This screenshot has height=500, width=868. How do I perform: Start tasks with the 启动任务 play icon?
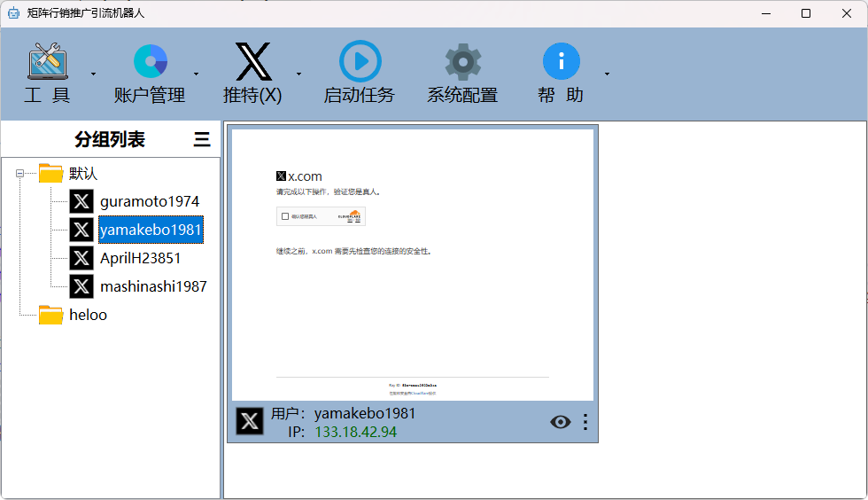[x=360, y=61]
